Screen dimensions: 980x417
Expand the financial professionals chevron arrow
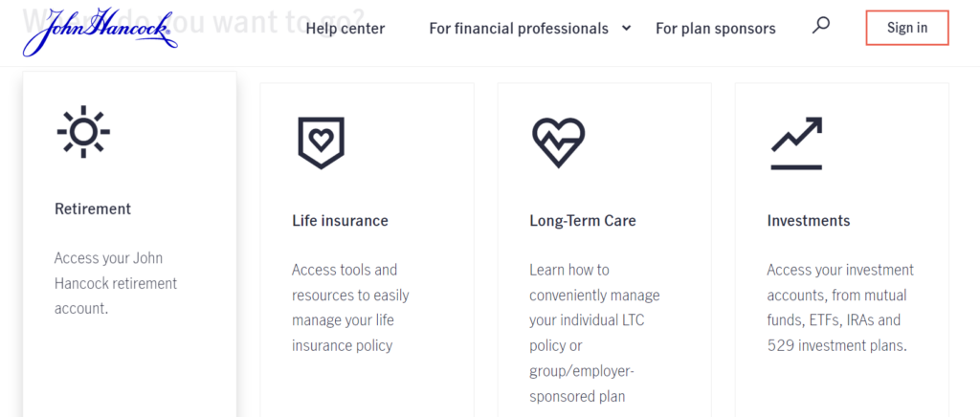(626, 28)
